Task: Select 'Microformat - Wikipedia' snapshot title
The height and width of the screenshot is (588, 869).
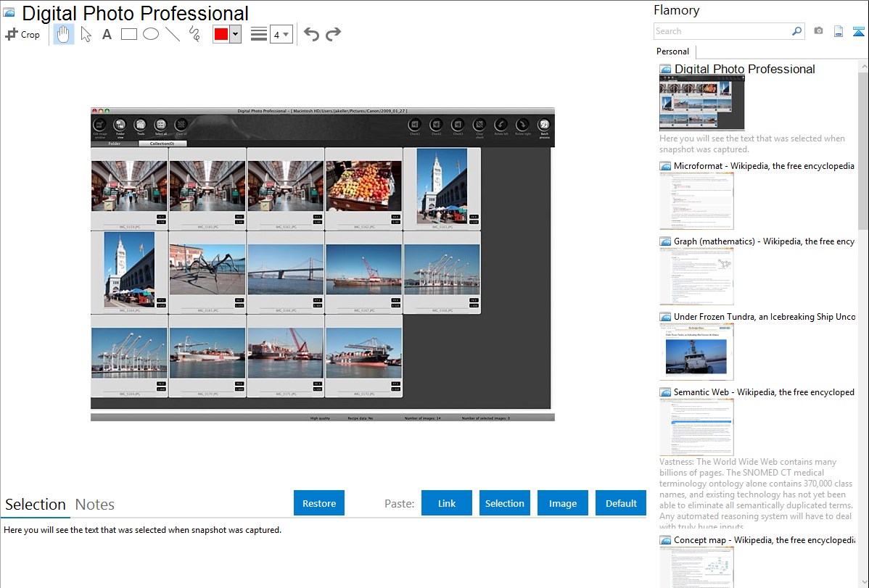Action: point(764,166)
